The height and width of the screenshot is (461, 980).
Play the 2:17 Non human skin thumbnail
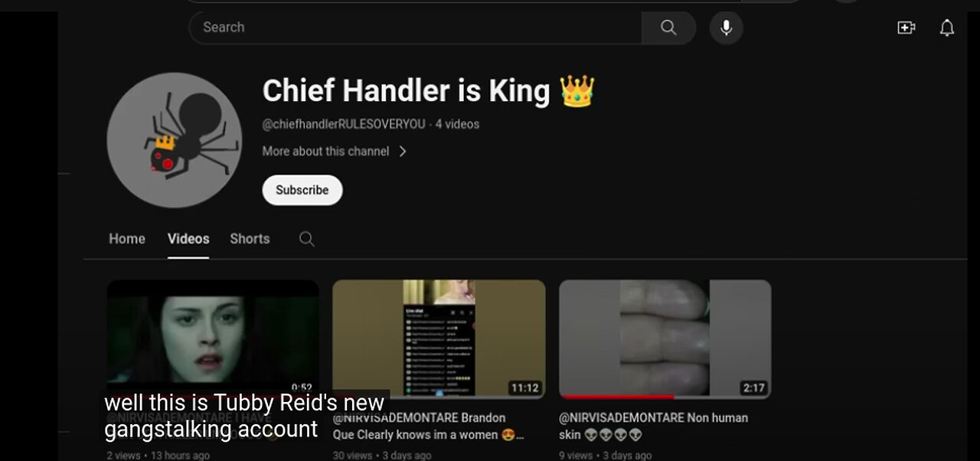[x=665, y=339]
